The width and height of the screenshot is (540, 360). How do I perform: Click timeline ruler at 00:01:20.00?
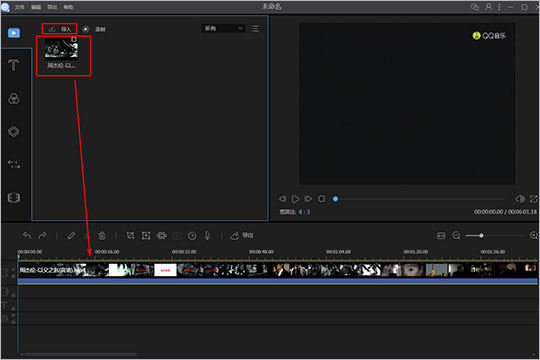pos(416,252)
